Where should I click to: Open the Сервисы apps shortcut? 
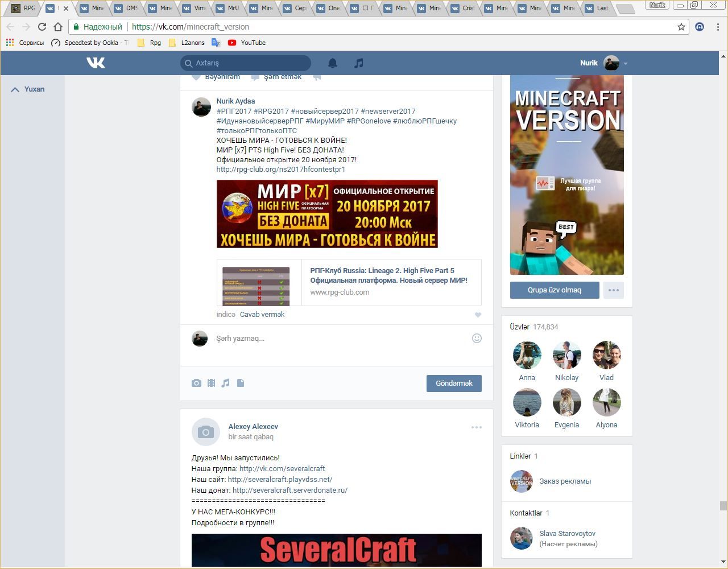[24, 43]
